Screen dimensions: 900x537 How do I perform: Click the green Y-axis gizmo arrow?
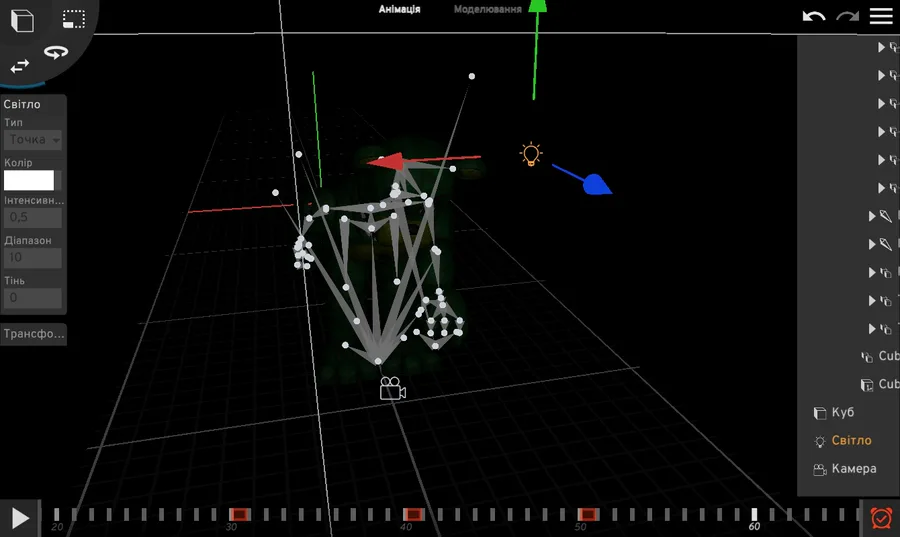tap(538, 6)
